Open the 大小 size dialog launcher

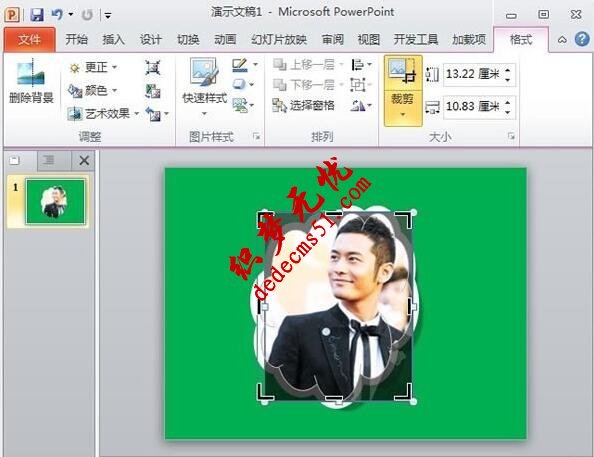tap(511, 136)
